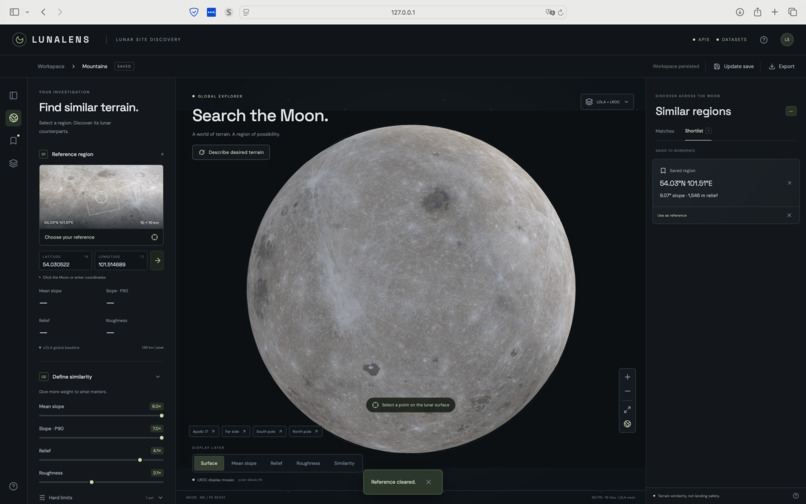Click the Latitude input field
This screenshot has height=504, width=806.
click(x=65, y=261)
